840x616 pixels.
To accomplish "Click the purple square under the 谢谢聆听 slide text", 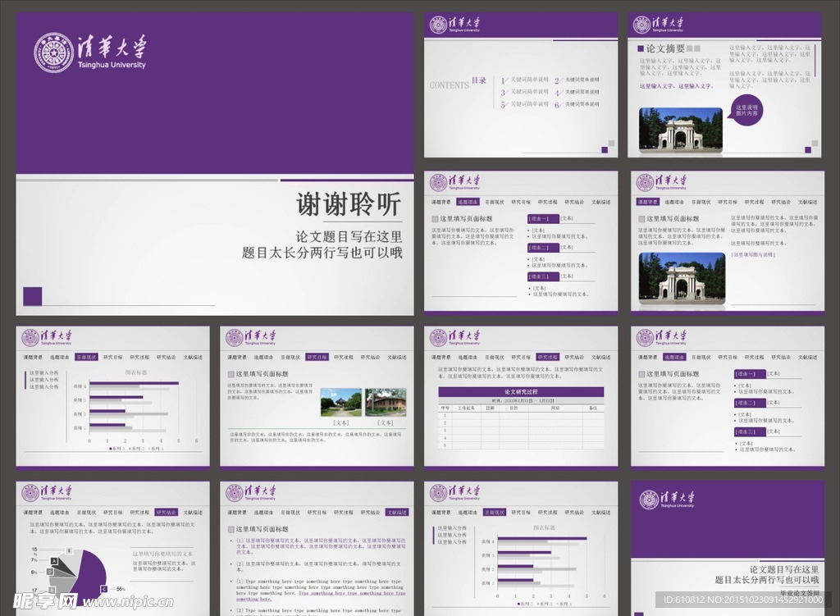I will point(33,296).
